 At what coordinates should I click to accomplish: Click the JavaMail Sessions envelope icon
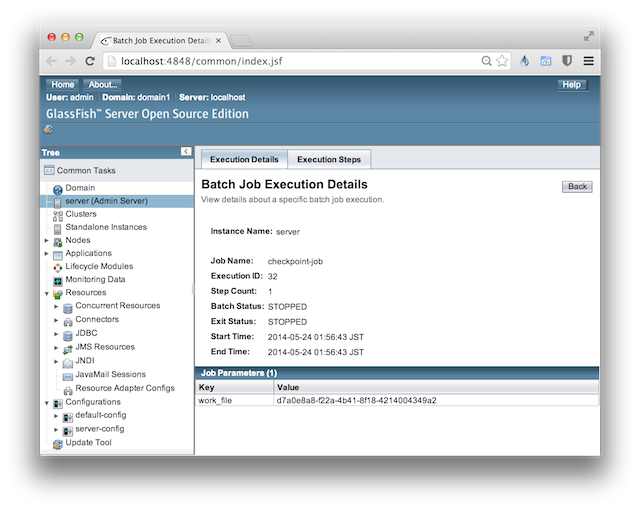click(67, 375)
